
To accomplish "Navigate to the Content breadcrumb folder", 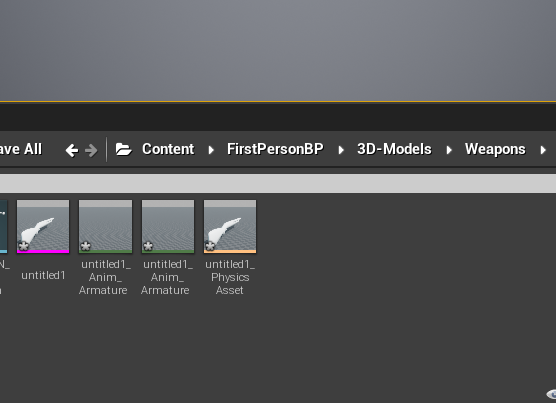I will point(168,149).
